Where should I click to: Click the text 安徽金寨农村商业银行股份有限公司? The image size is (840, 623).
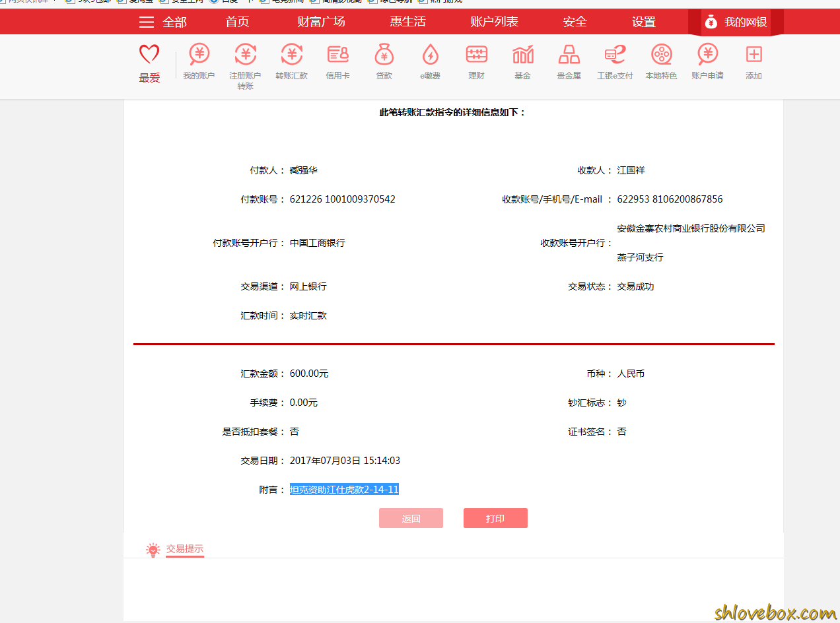(x=691, y=228)
